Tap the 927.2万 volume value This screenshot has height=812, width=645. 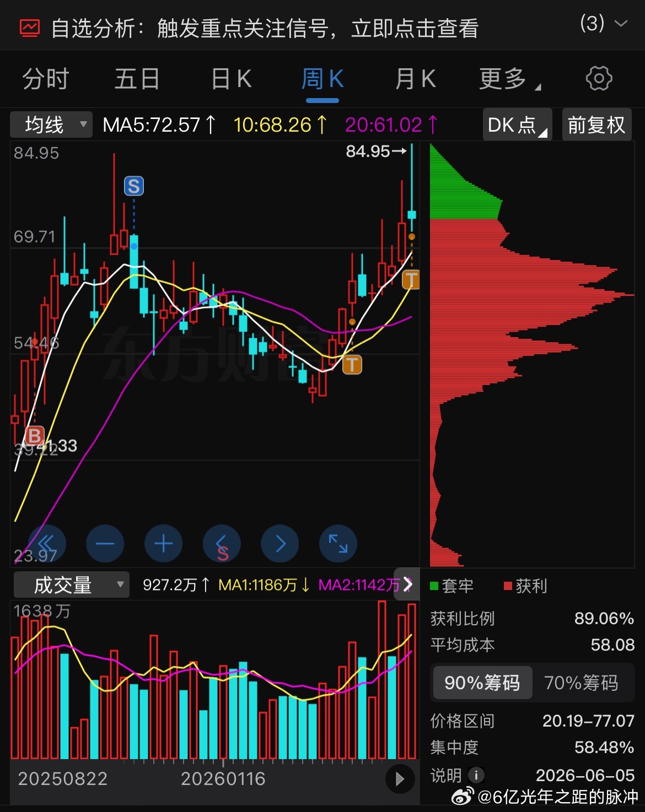click(x=176, y=584)
